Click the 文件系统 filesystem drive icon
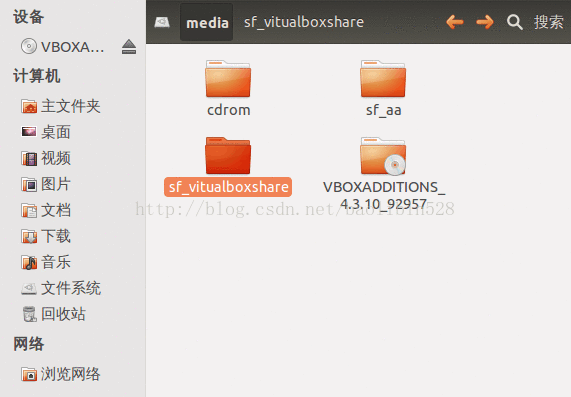Viewport: 571px width, 397px height. (x=29, y=288)
